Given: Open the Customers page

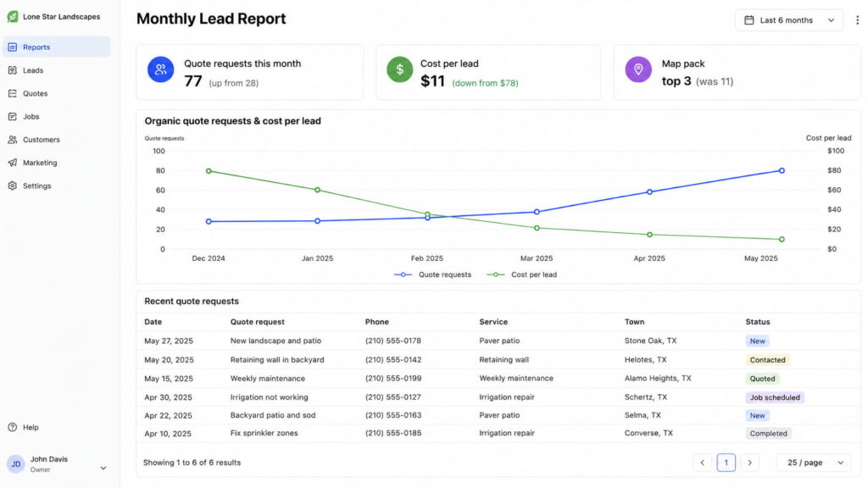Looking at the screenshot, I should [56, 140].
